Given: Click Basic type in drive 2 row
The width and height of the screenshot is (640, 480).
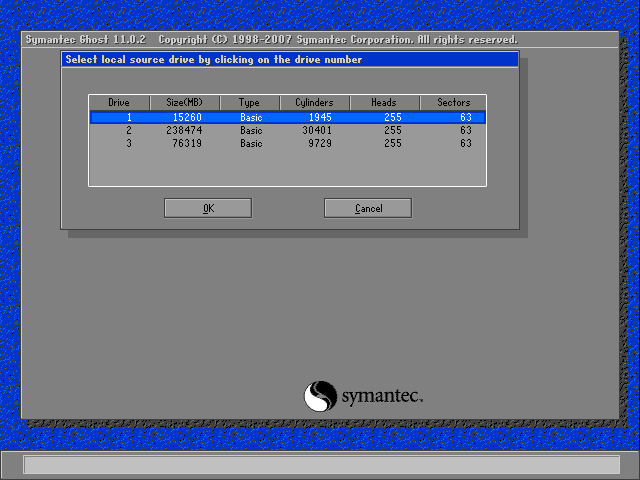Looking at the screenshot, I should pos(251,131).
